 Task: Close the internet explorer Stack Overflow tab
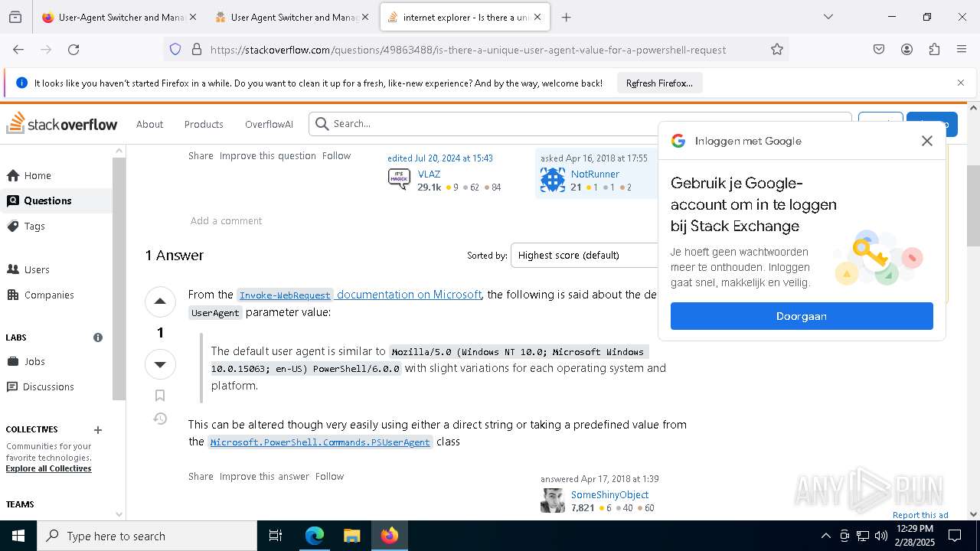[537, 17]
